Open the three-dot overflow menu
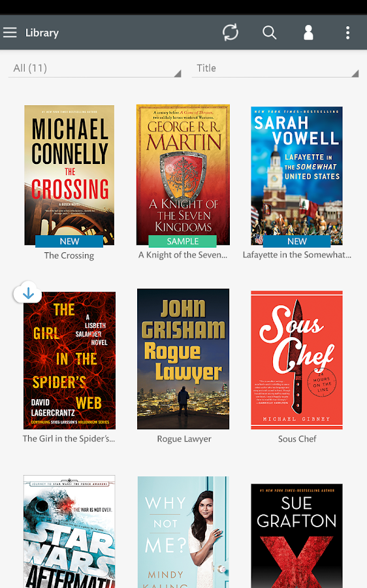The image size is (367, 588). coord(348,33)
